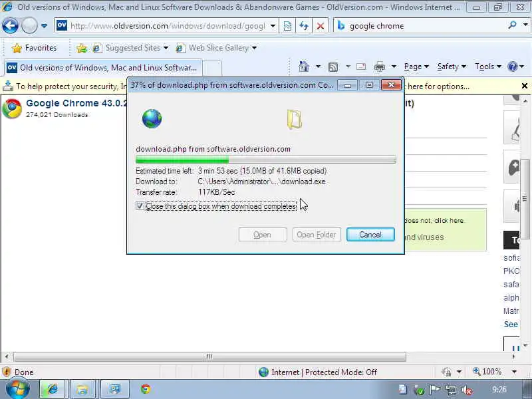Viewport: 532px width, 399px height.
Task: Cancel the download
Action: (370, 235)
